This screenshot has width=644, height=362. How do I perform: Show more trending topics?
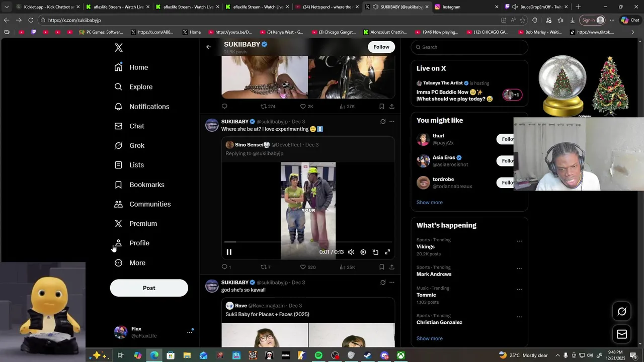tap(430, 339)
